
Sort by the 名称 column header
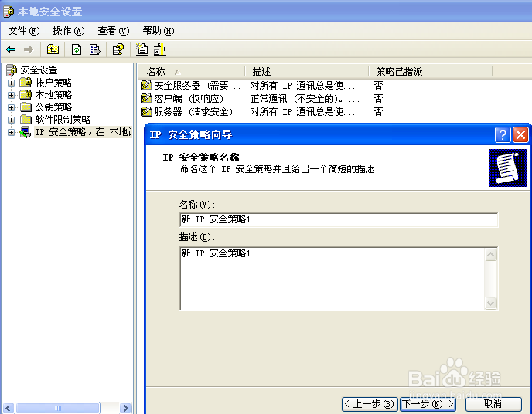click(191, 72)
